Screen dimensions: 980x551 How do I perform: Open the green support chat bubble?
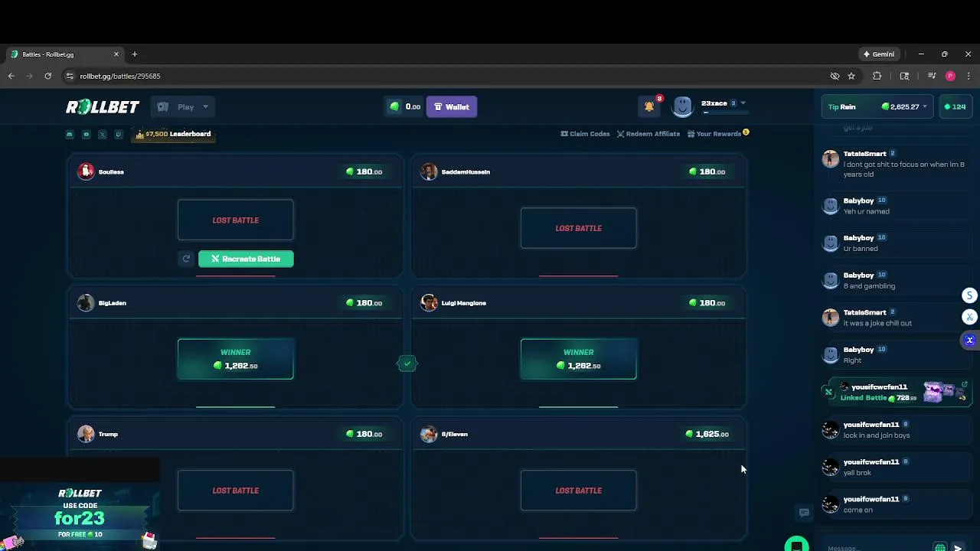pos(797,543)
